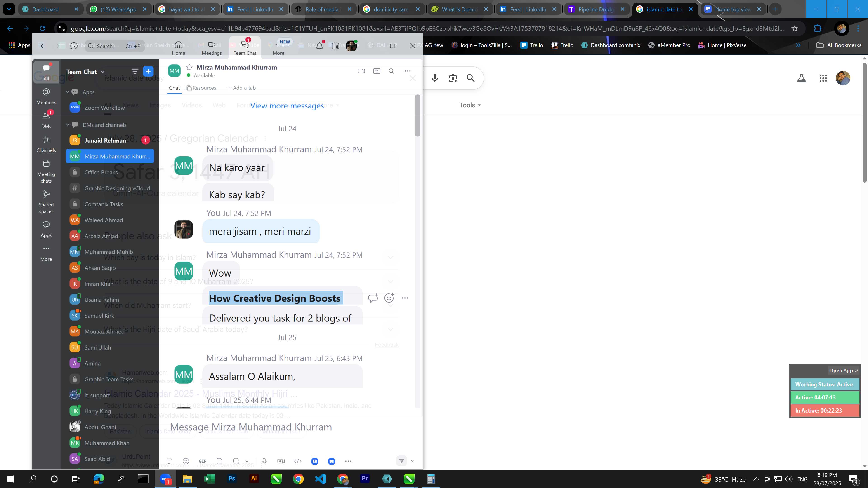Open Office Breaks channel

pos(110,172)
